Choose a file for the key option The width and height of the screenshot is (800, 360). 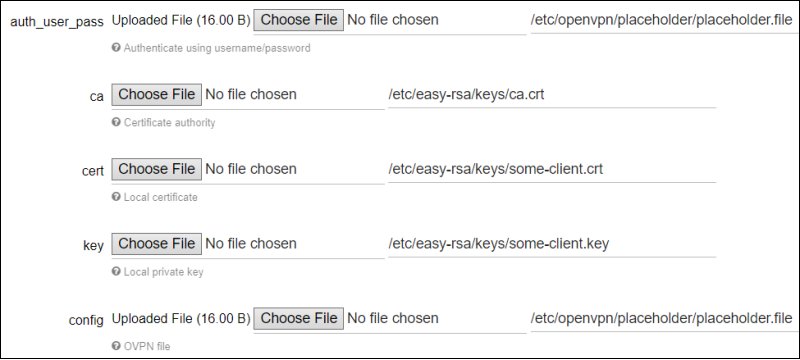click(x=157, y=244)
